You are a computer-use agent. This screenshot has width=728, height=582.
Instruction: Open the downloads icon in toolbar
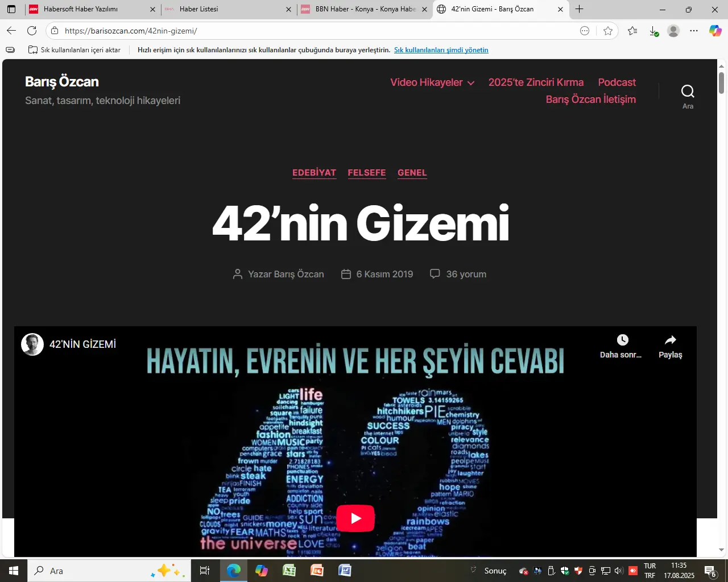click(653, 31)
